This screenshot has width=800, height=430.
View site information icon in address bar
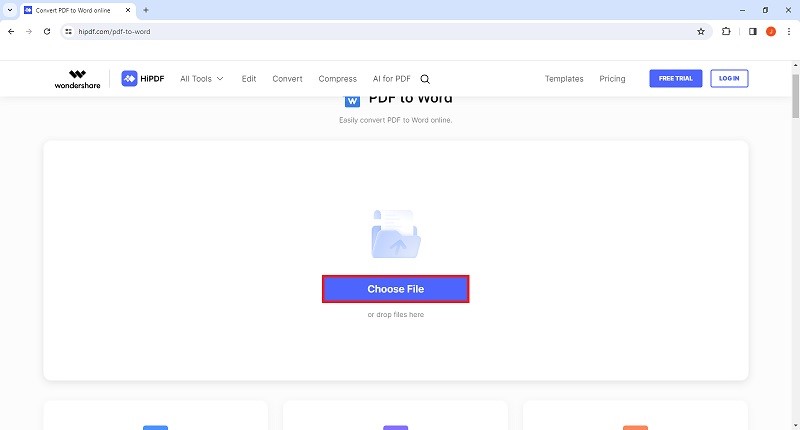tap(68, 32)
